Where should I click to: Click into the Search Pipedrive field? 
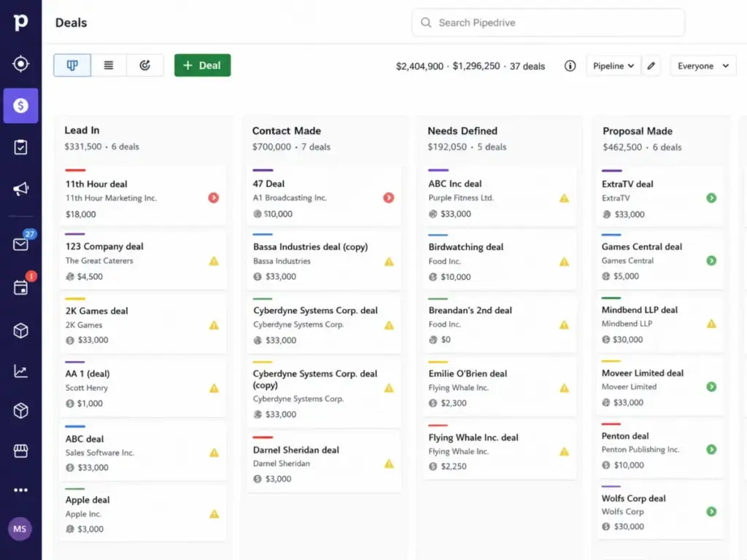tap(548, 23)
